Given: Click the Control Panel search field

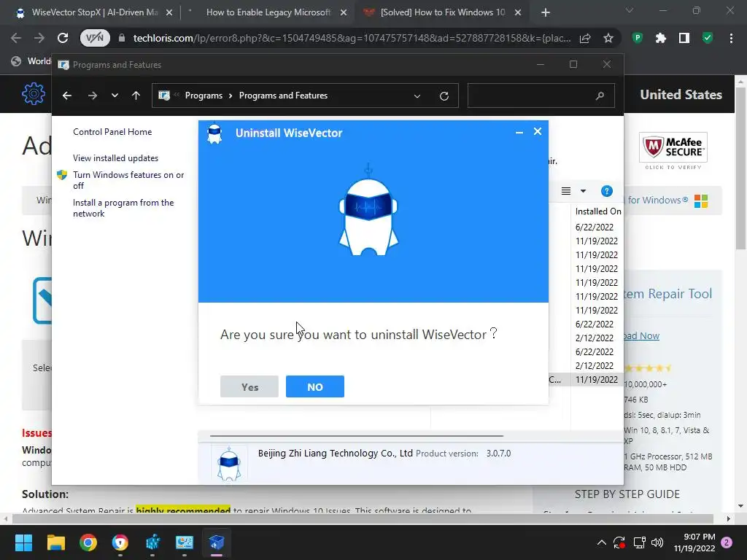Looking at the screenshot, I should click(541, 96).
